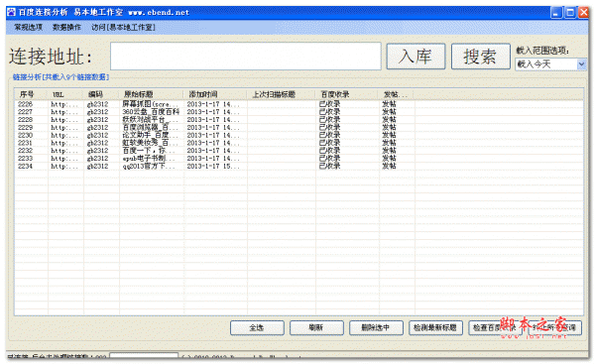Click the 百度收录 column header
595x364 pixels.
coord(347,94)
